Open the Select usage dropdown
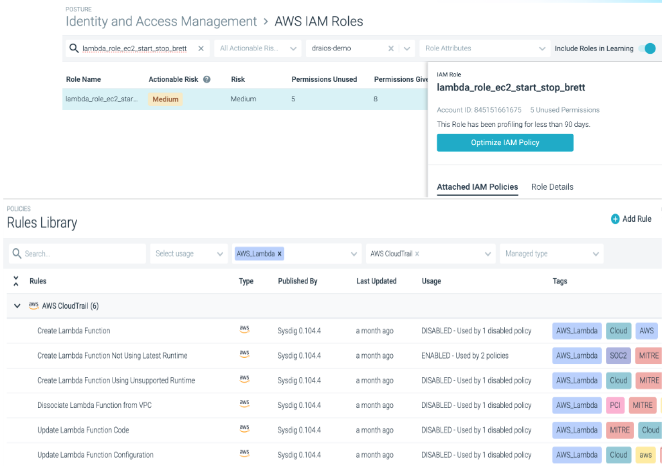 (189, 254)
